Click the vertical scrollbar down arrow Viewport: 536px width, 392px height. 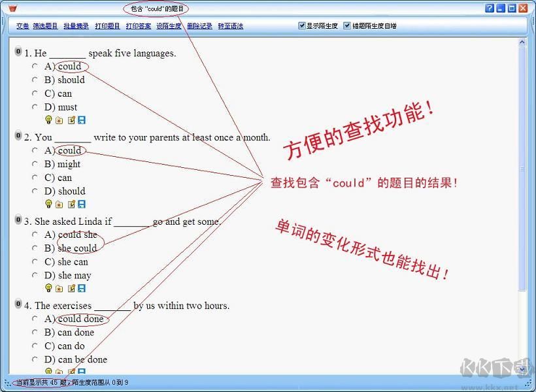pos(523,369)
